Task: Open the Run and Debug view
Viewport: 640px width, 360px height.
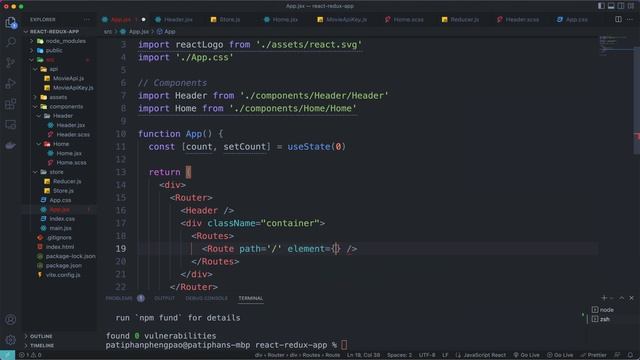Action: tap(11, 83)
